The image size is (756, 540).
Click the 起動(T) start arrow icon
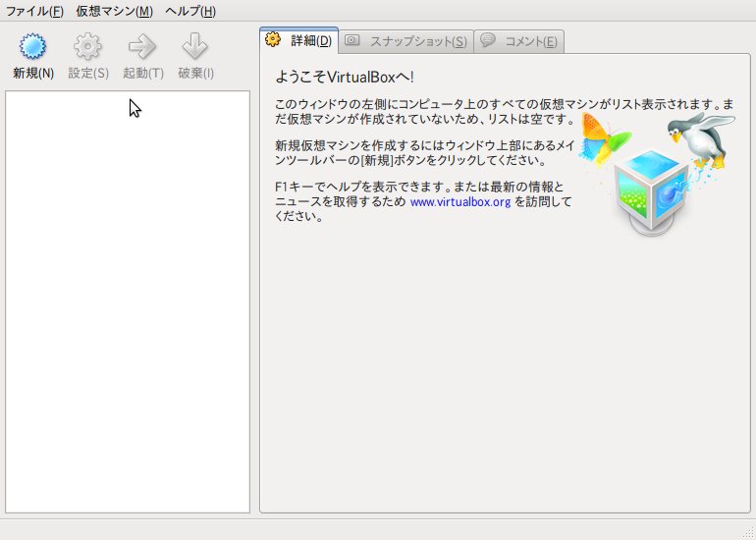tap(142, 46)
